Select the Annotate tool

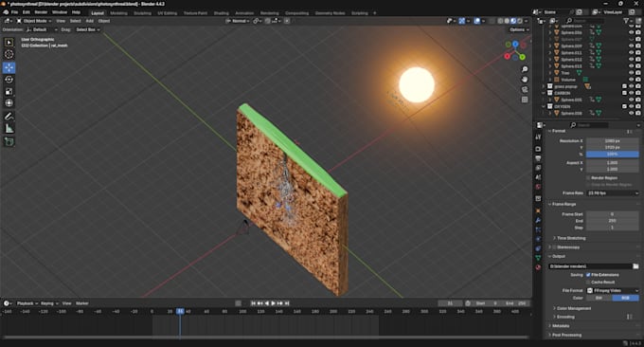tap(9, 117)
